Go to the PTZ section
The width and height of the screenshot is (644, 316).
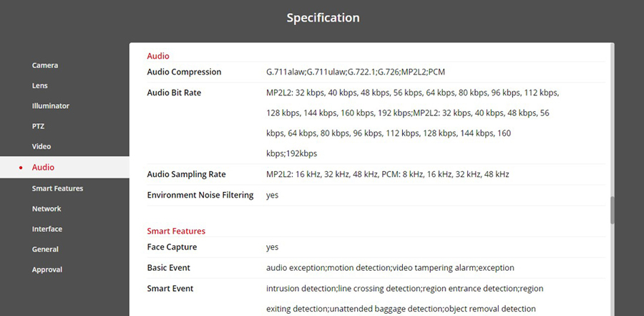click(x=39, y=126)
